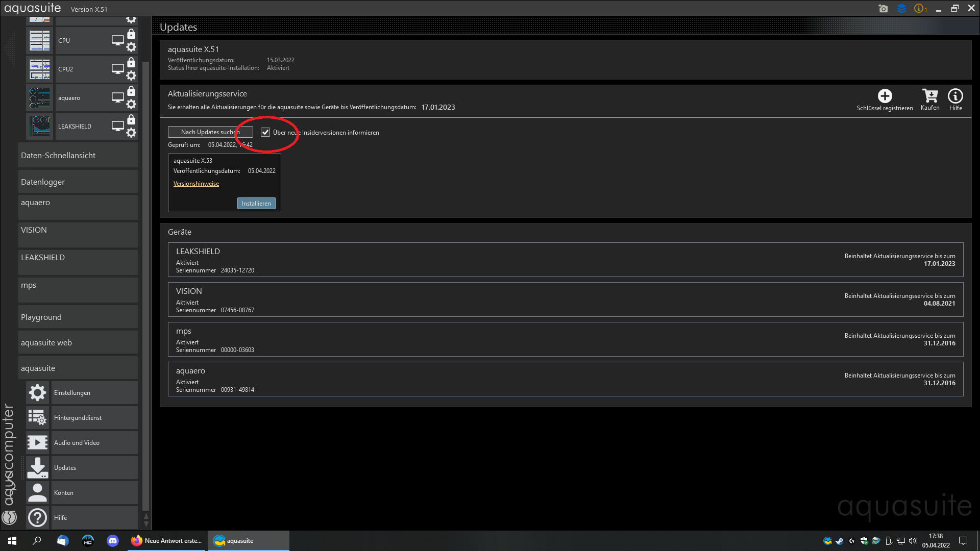Open the Versionshinweise link
The height and width of the screenshot is (551, 980).
[x=196, y=184]
